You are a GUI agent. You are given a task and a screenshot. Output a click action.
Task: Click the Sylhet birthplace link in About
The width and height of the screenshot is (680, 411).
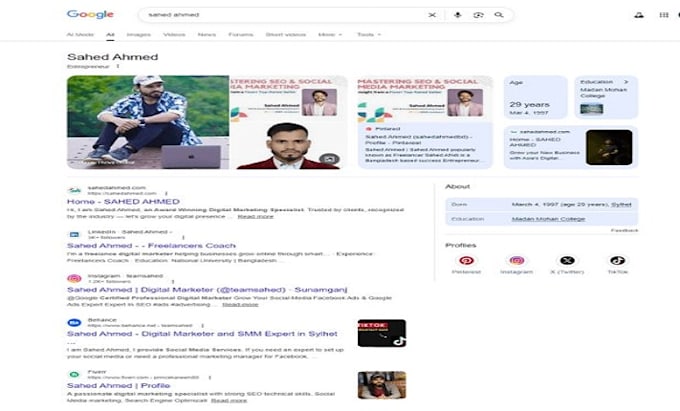(621, 204)
